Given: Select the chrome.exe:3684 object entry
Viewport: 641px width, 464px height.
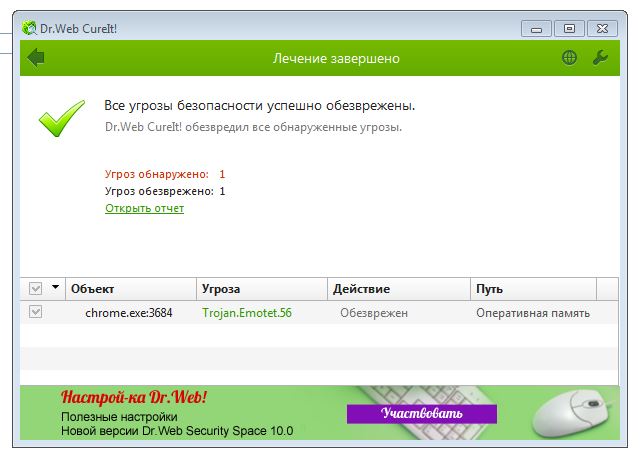Looking at the screenshot, I should (128, 313).
